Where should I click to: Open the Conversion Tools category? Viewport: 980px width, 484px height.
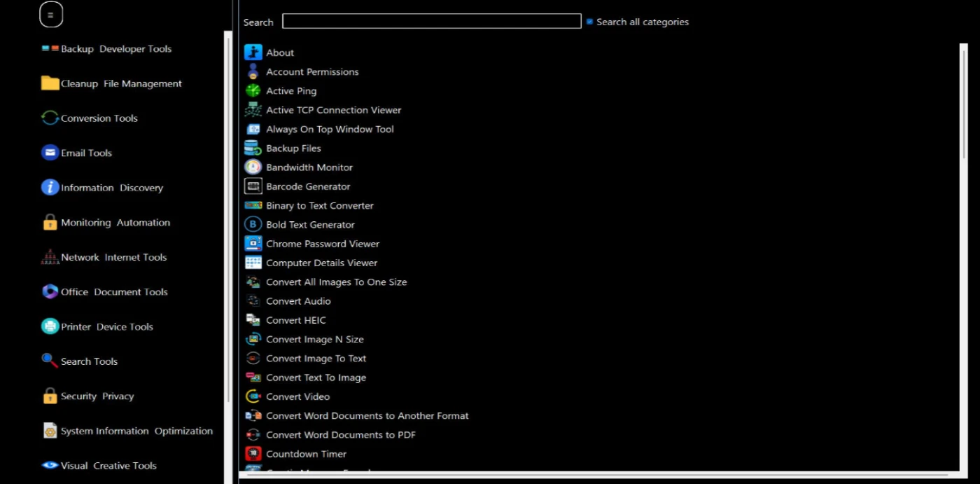point(99,118)
